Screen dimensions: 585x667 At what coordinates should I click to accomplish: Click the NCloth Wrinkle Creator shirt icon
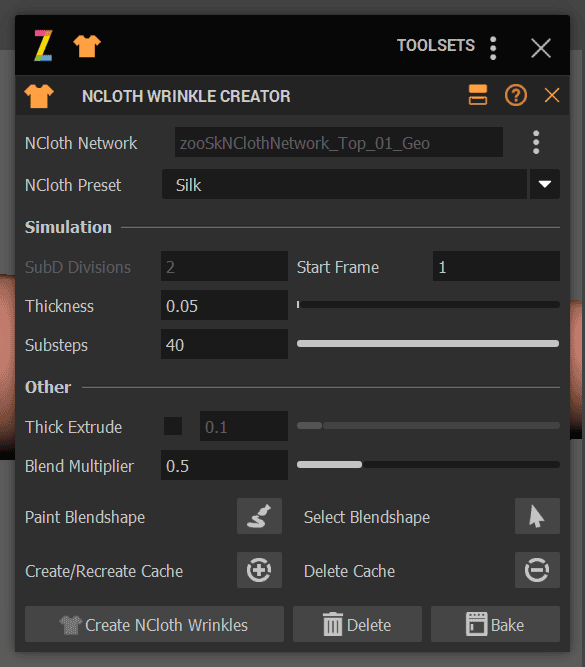[39, 96]
